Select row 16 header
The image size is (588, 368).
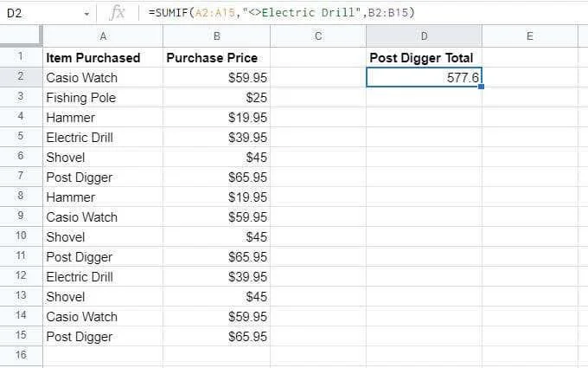[x=21, y=355]
